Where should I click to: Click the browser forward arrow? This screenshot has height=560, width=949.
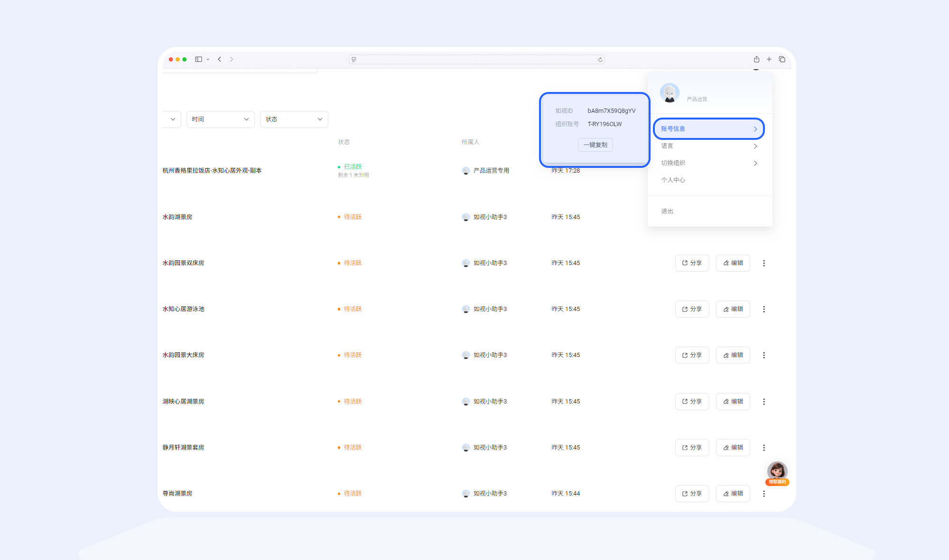(x=232, y=59)
